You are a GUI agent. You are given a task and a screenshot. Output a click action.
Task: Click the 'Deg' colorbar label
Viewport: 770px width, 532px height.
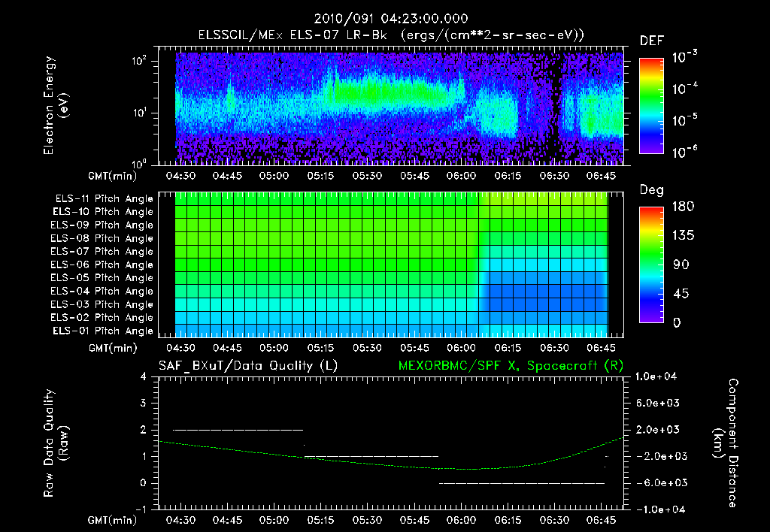pyautogui.click(x=652, y=190)
